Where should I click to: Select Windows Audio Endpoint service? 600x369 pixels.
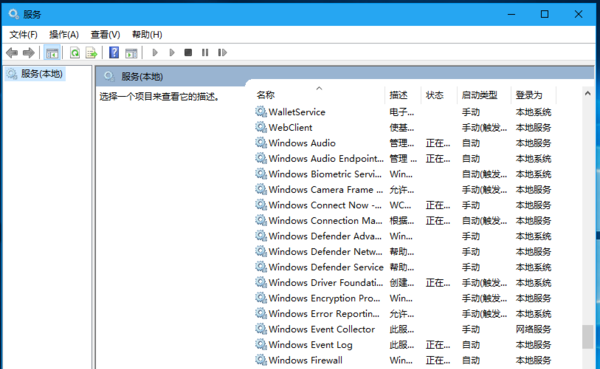[x=326, y=158]
